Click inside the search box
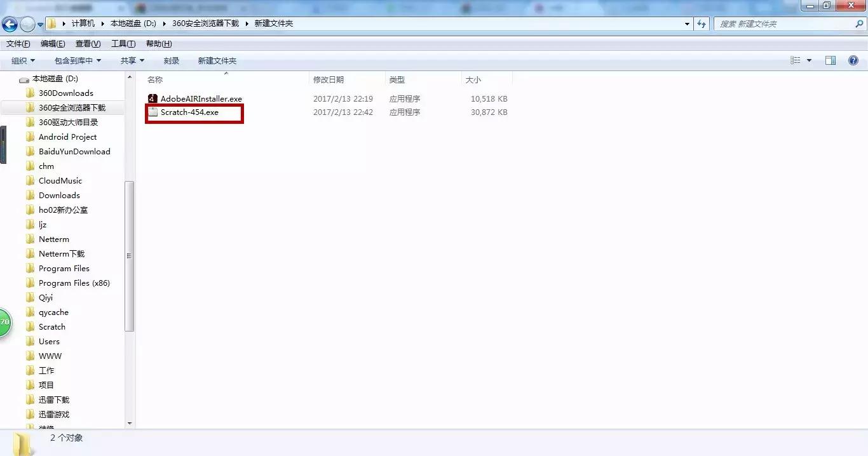Image resolution: width=868 pixels, height=456 pixels. click(782, 23)
